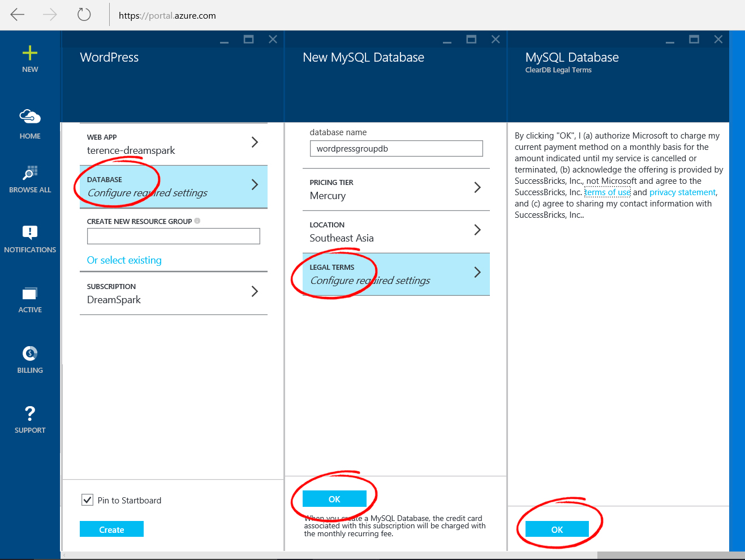
Task: Toggle the Pin to Startboard checkbox
Action: click(x=87, y=499)
